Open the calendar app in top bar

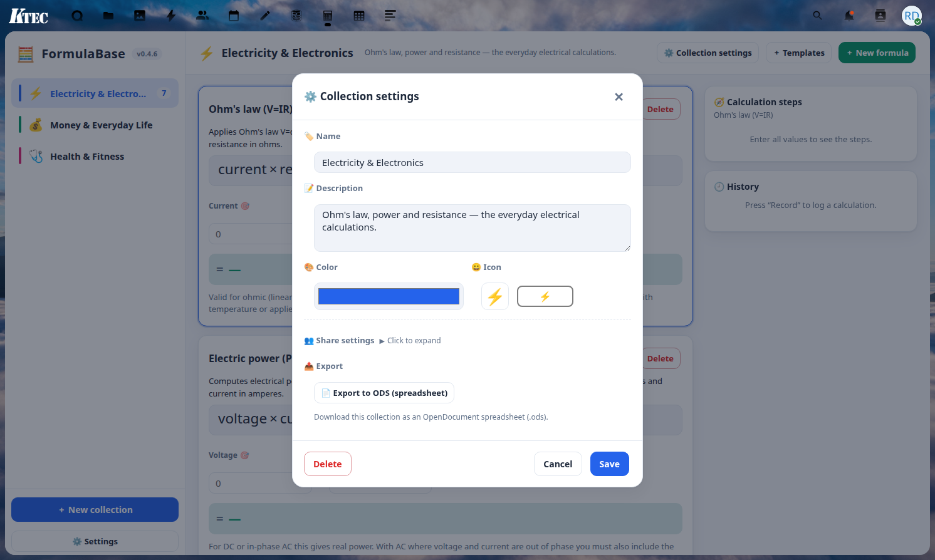[x=234, y=16]
